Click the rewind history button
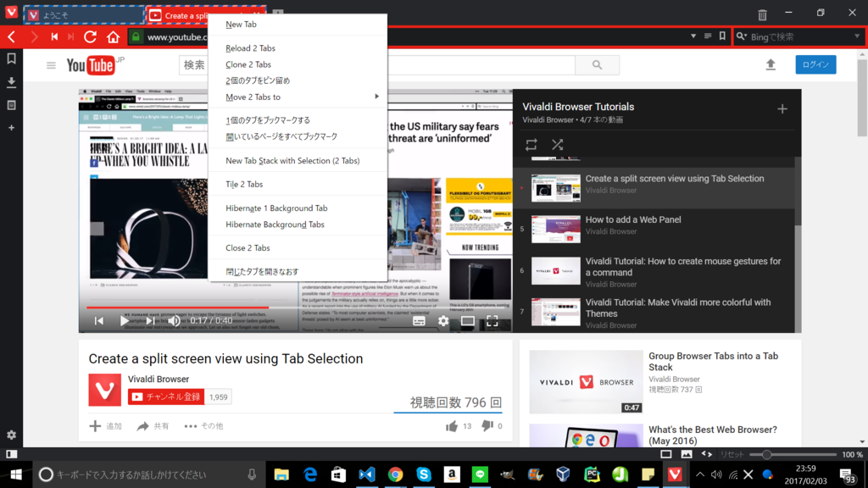This screenshot has height=488, width=868. [x=54, y=37]
